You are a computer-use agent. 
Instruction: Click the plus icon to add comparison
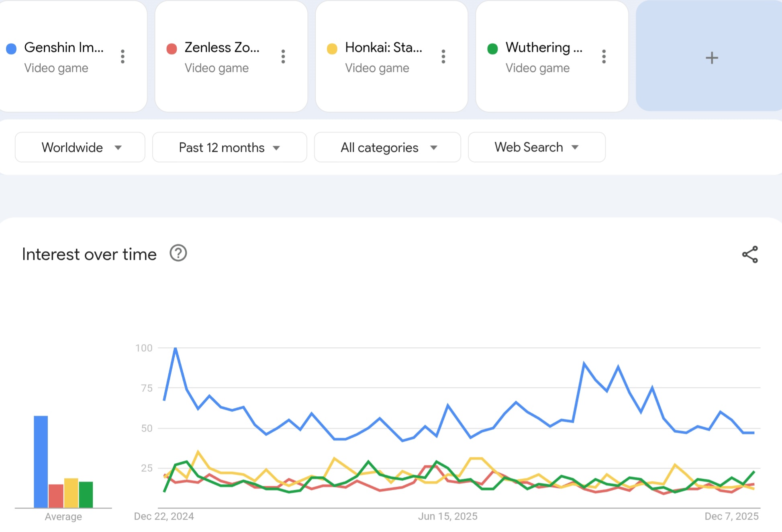[x=711, y=58]
